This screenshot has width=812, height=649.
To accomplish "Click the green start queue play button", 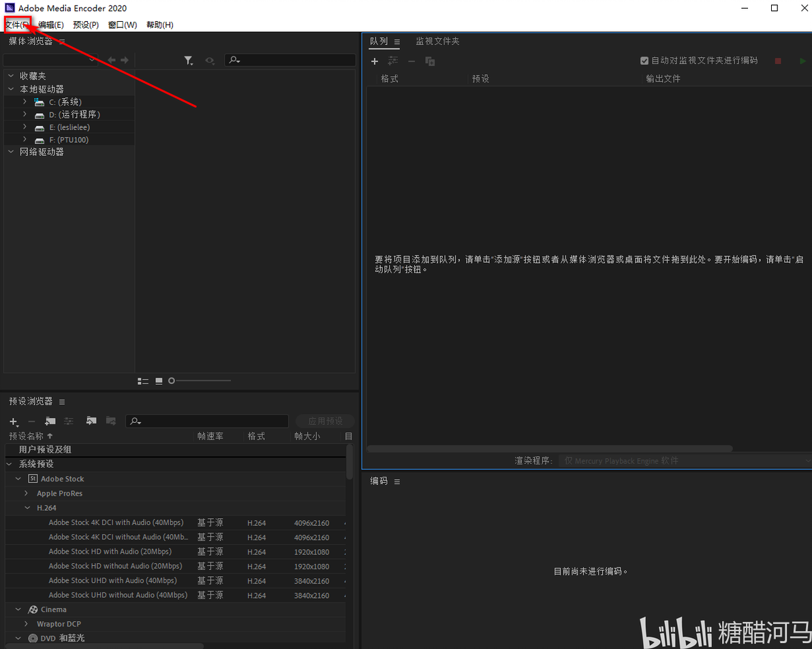I will pyautogui.click(x=802, y=61).
